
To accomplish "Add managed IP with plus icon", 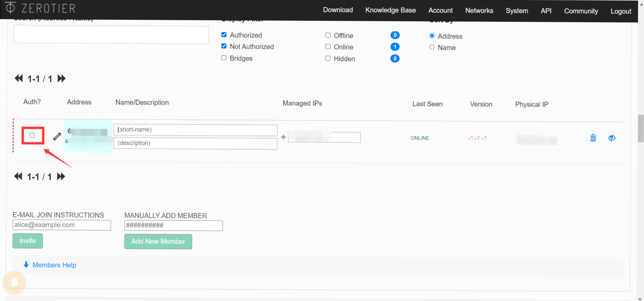I will tap(283, 137).
